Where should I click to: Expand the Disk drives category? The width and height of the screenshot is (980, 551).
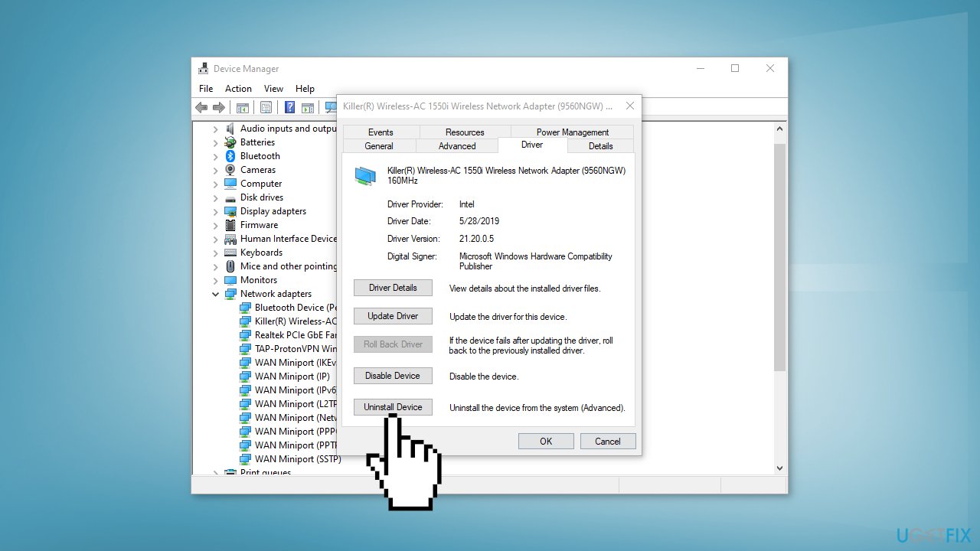click(x=215, y=197)
